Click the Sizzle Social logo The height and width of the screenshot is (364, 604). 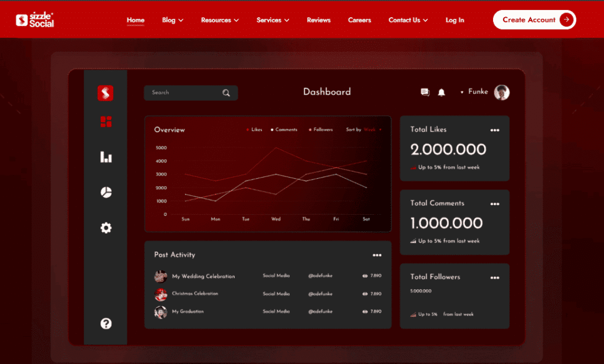pyautogui.click(x=35, y=19)
